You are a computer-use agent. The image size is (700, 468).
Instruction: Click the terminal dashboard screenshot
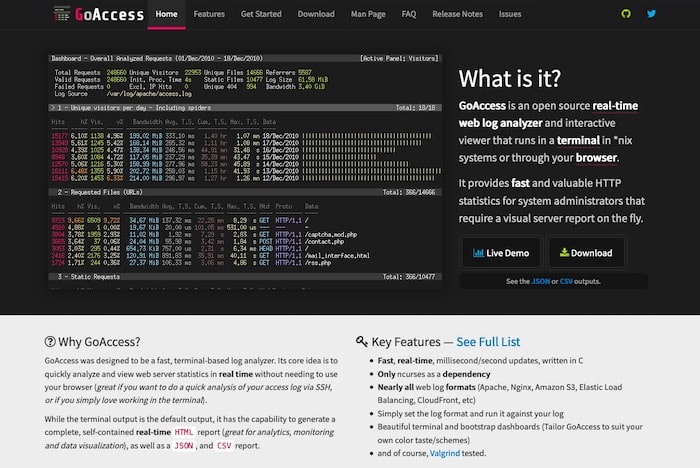point(245,171)
